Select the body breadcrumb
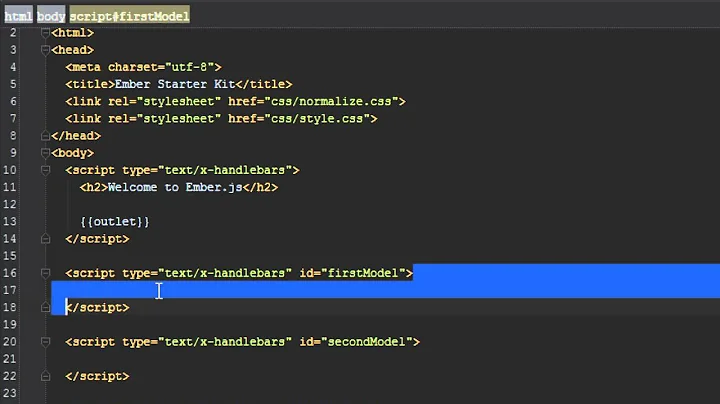Viewport: 720px width, 404px height. point(51,16)
